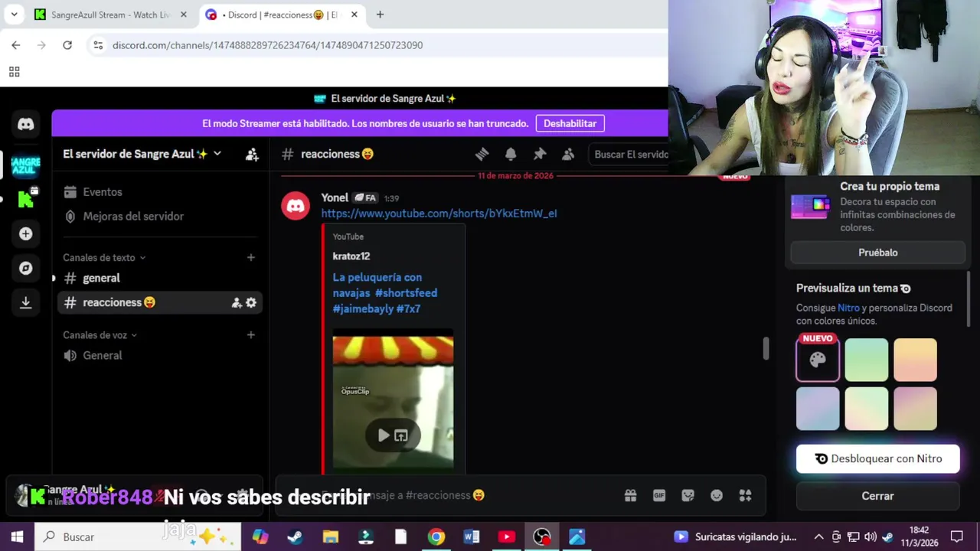Create invite icon on reaccioness channel

click(x=237, y=303)
